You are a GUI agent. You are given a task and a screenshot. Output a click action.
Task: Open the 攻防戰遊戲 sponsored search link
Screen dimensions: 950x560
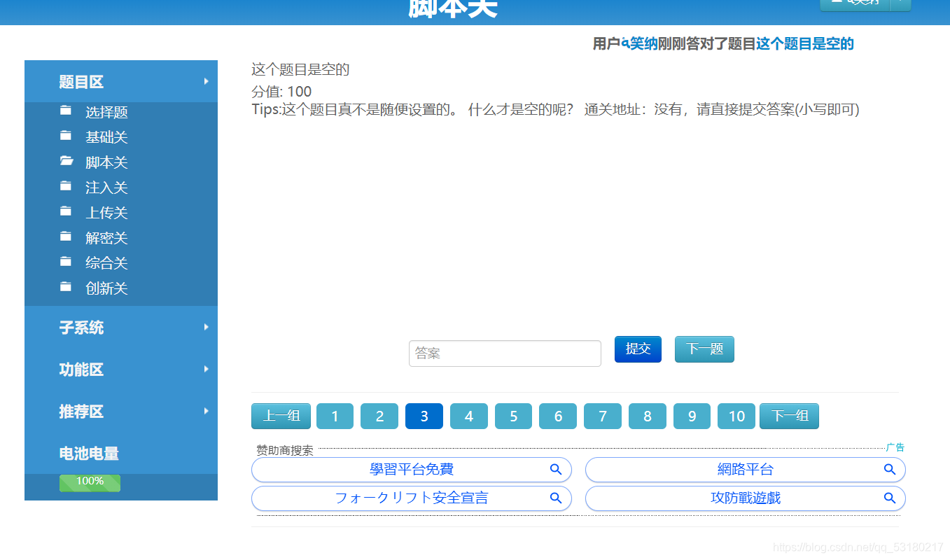pyautogui.click(x=746, y=498)
